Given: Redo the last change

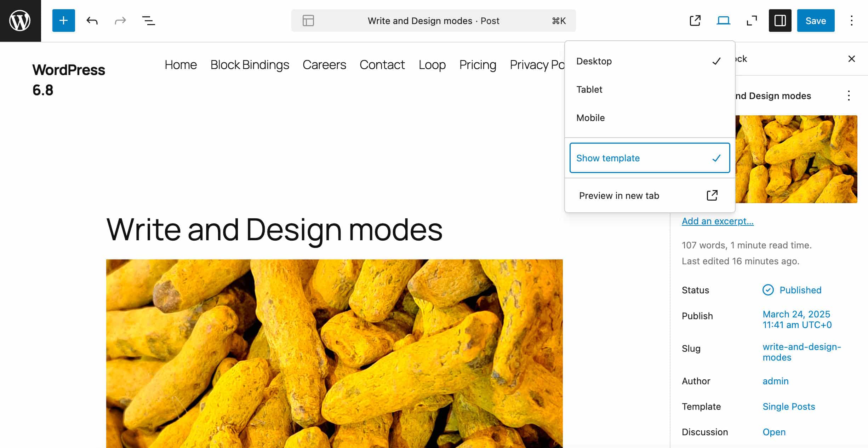Looking at the screenshot, I should point(120,21).
